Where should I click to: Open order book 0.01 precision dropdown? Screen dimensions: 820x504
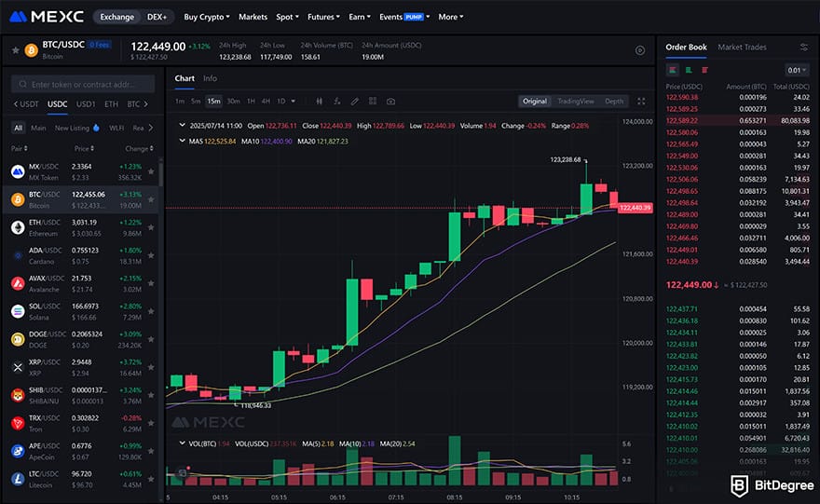tap(797, 70)
